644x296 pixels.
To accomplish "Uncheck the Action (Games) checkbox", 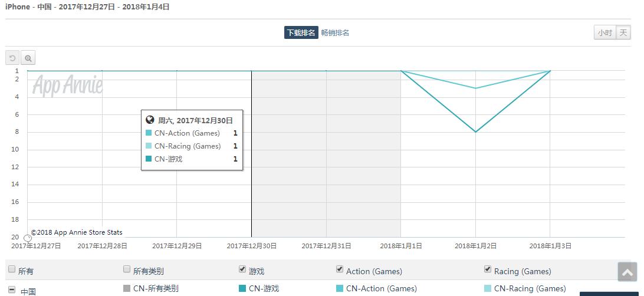I will [340, 269].
